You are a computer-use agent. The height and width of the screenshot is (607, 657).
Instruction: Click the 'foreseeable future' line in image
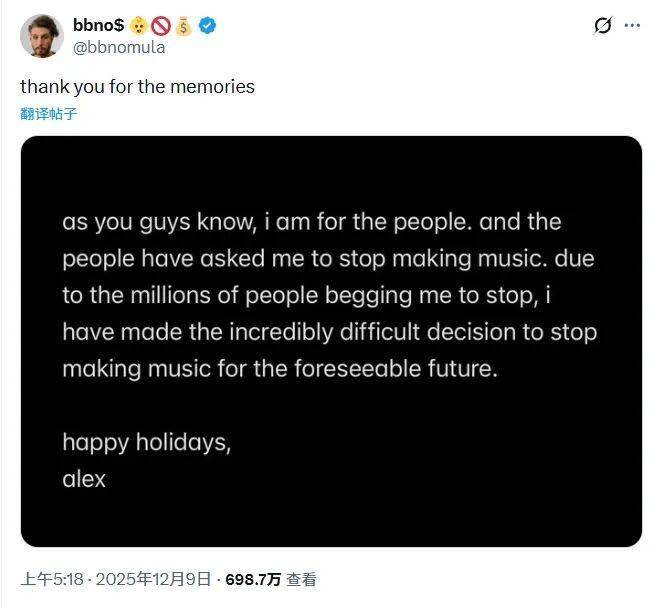coord(279,368)
